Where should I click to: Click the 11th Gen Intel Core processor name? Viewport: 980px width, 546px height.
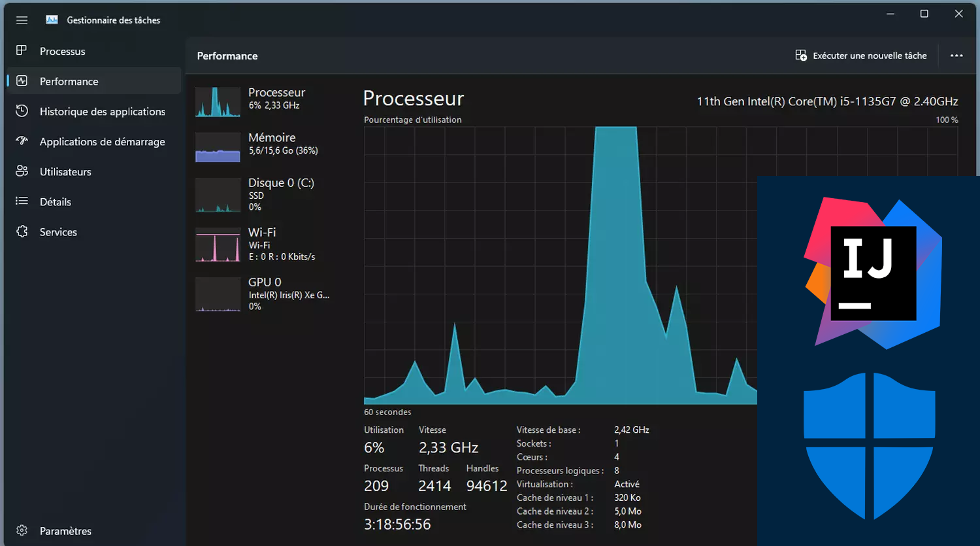tap(827, 101)
